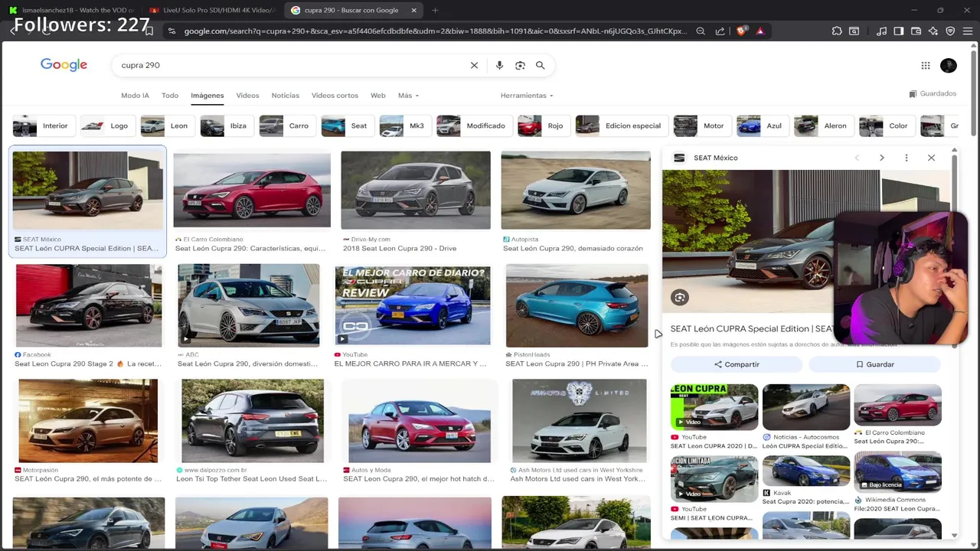The image size is (980, 551).
Task: Open Autopista white Seat León thumbnail
Action: coord(576,190)
